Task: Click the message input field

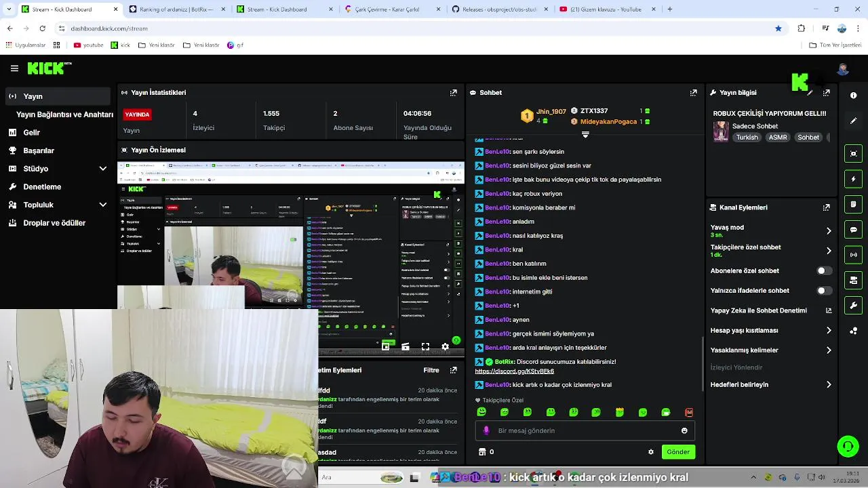Action: tap(585, 430)
